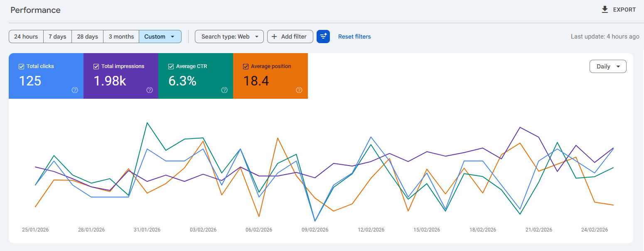Click the help icon on Average CTR card
The image size is (644, 251).
224,90
